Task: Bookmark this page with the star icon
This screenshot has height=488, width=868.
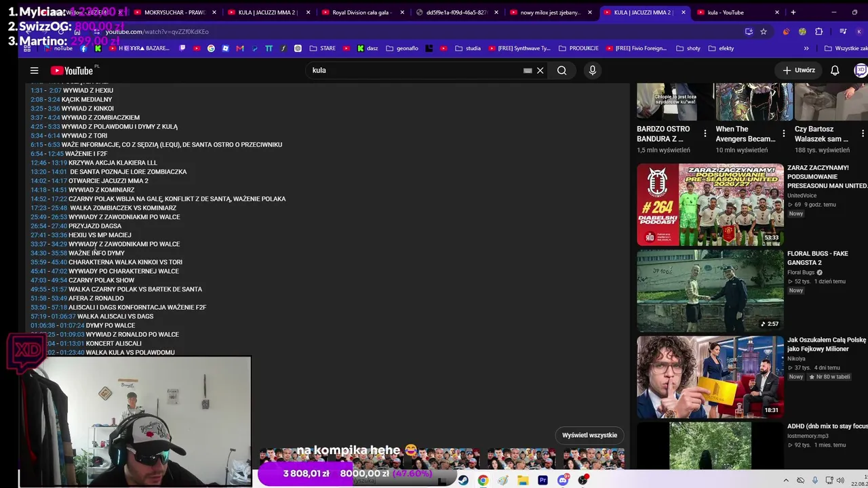Action: 764,31
